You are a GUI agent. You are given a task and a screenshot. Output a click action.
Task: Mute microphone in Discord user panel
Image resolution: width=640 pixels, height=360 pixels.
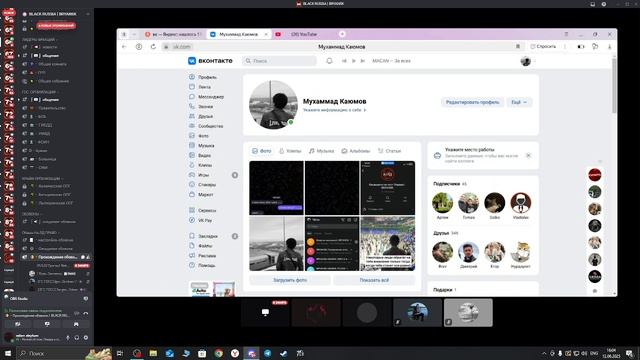(x=68, y=338)
